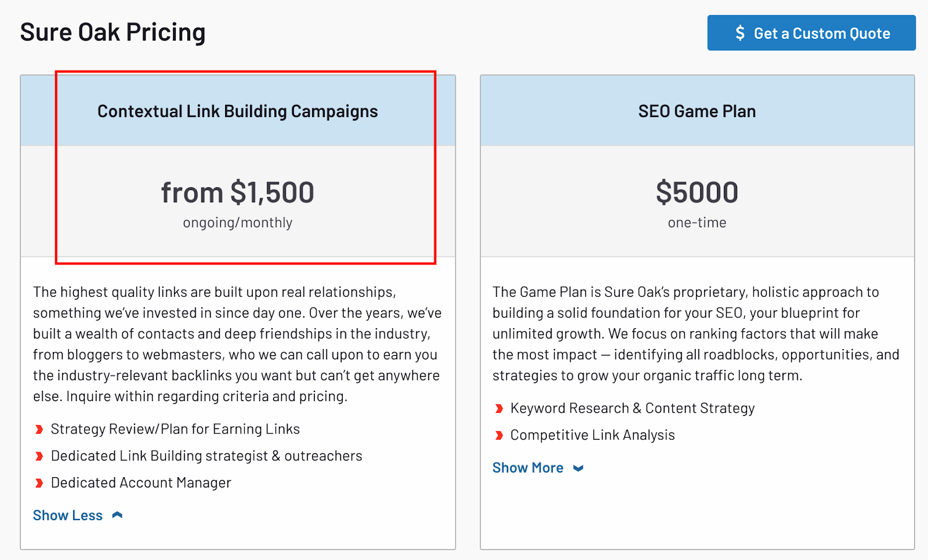Click the ongoing/monthly billing label
This screenshot has width=928, height=560.
click(x=237, y=223)
